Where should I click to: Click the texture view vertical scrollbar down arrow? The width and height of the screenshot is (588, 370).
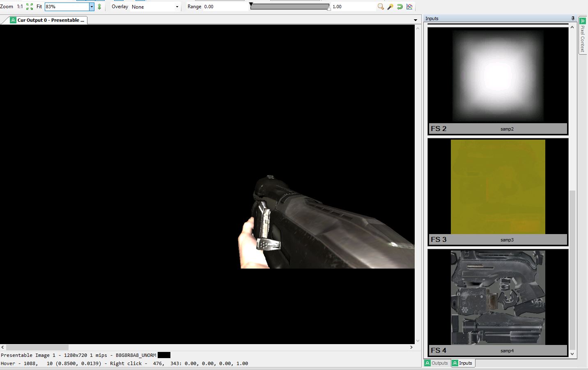[418, 340]
